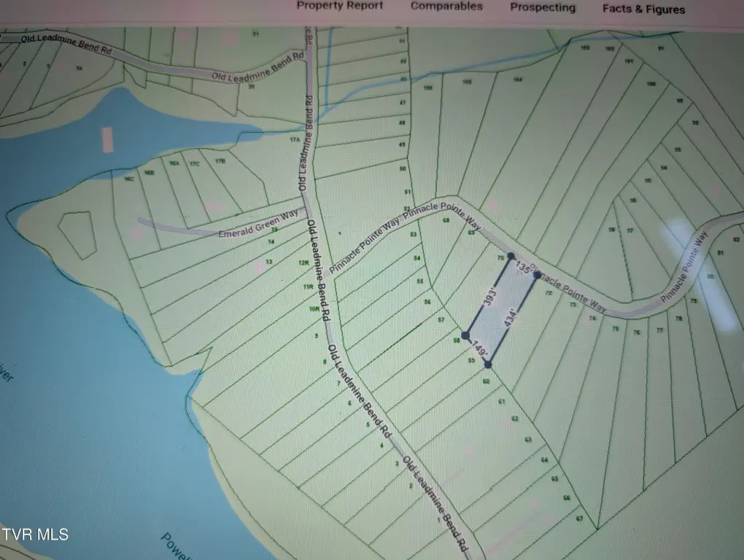
Task: Select parcel number 13 near Emerald Green Way
Action: pos(268,261)
